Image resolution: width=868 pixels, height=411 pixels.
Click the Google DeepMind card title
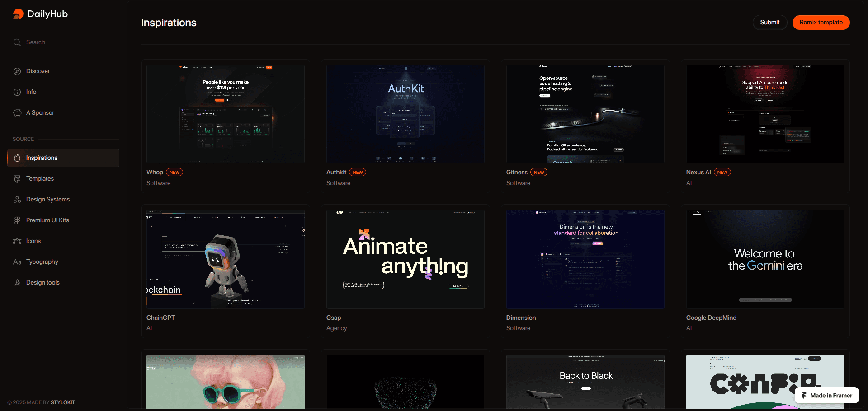click(x=711, y=318)
